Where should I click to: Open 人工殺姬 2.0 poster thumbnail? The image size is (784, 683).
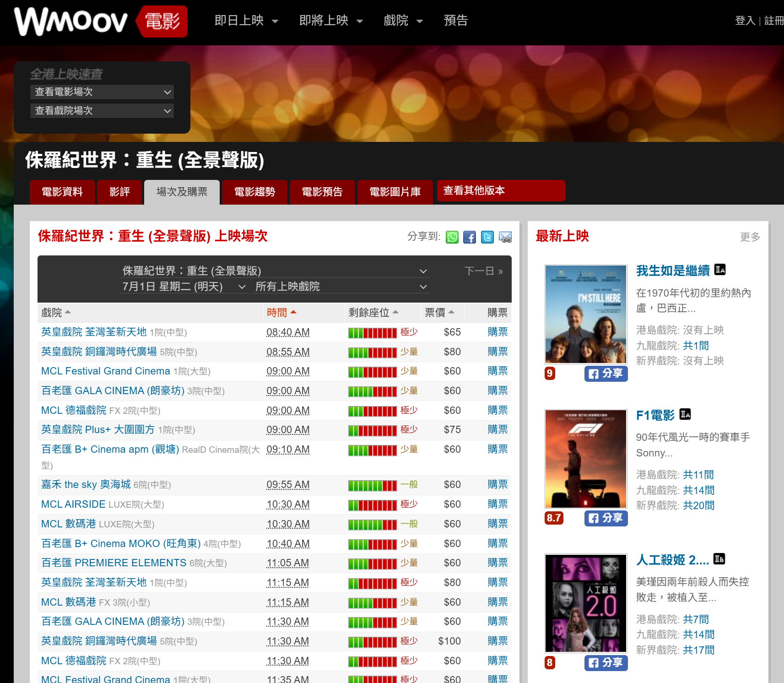586,603
